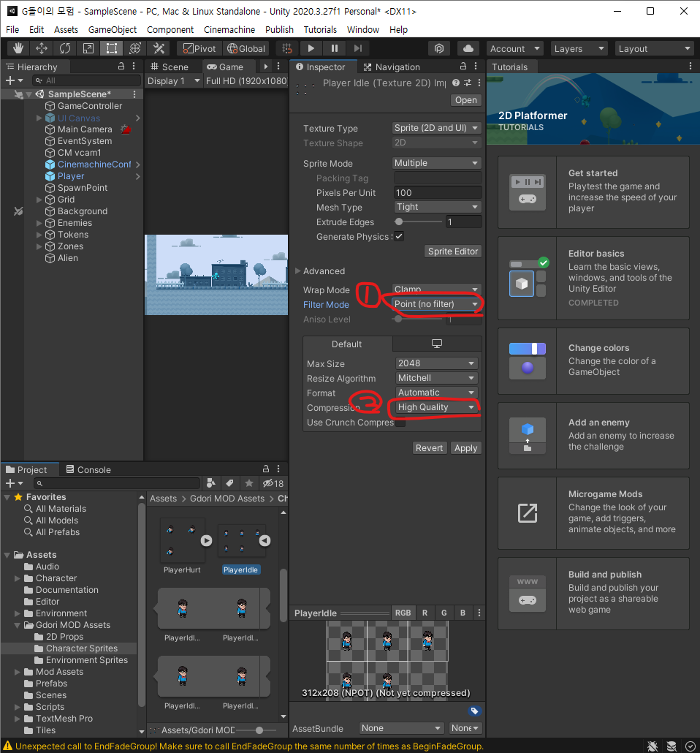Open the Add an enemy tutorial
Viewport: 700px width, 753px height.
(x=593, y=436)
